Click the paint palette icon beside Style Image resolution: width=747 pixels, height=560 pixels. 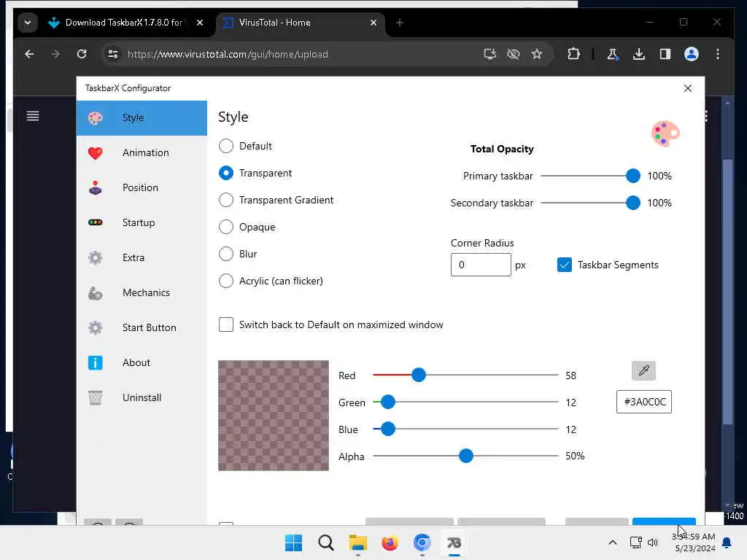click(96, 117)
